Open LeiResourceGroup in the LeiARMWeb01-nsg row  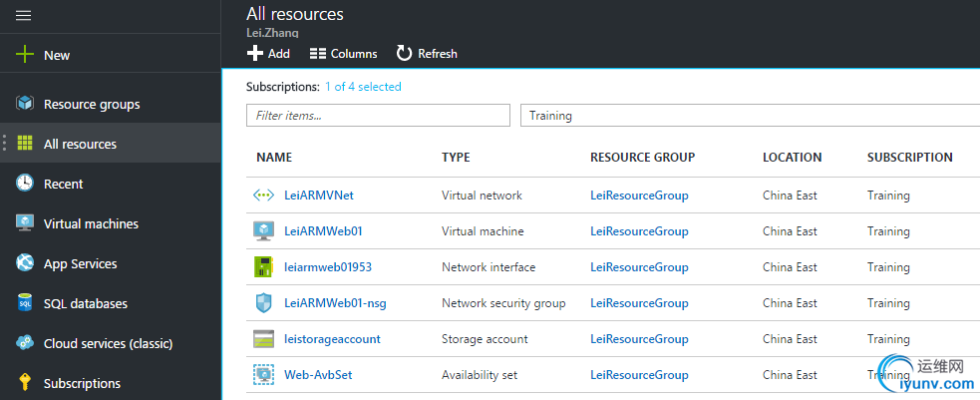pos(639,303)
